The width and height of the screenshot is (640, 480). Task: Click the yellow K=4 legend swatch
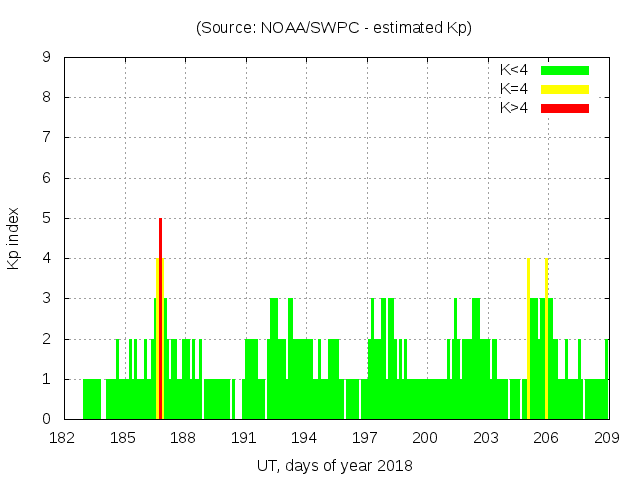565,89
